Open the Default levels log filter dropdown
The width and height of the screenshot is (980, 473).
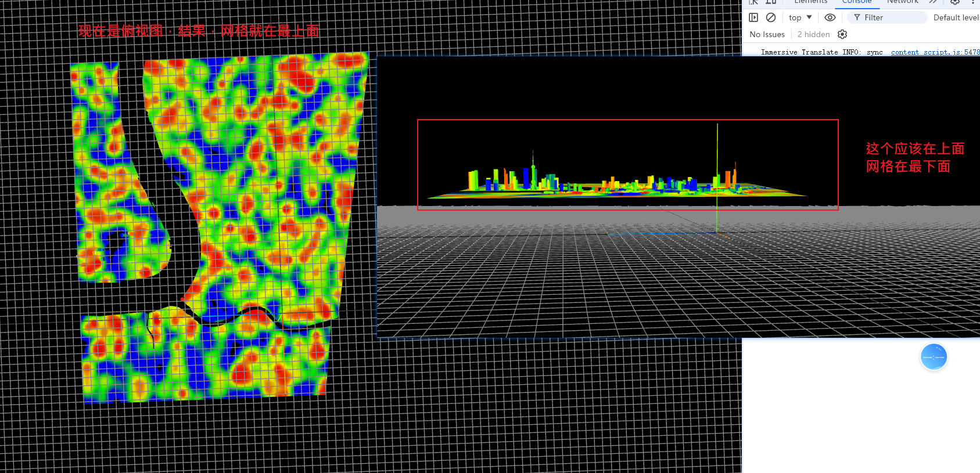click(x=956, y=17)
